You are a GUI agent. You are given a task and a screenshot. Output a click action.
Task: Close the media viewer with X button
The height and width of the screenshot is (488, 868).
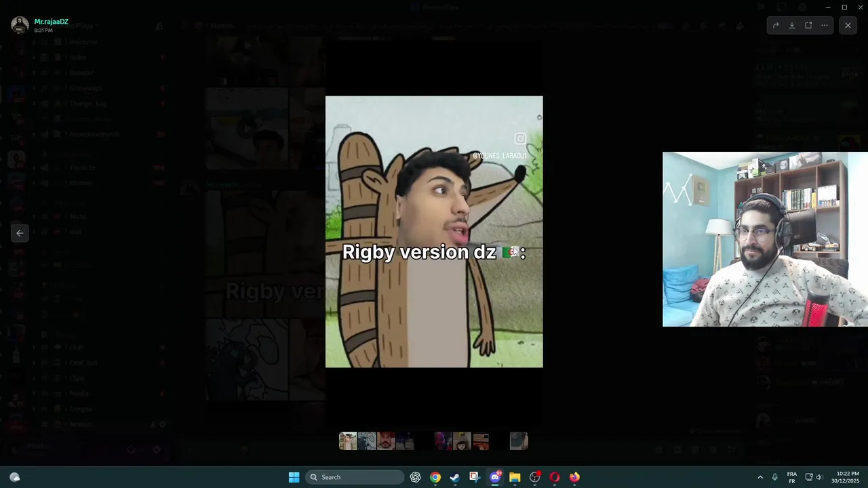[848, 25]
